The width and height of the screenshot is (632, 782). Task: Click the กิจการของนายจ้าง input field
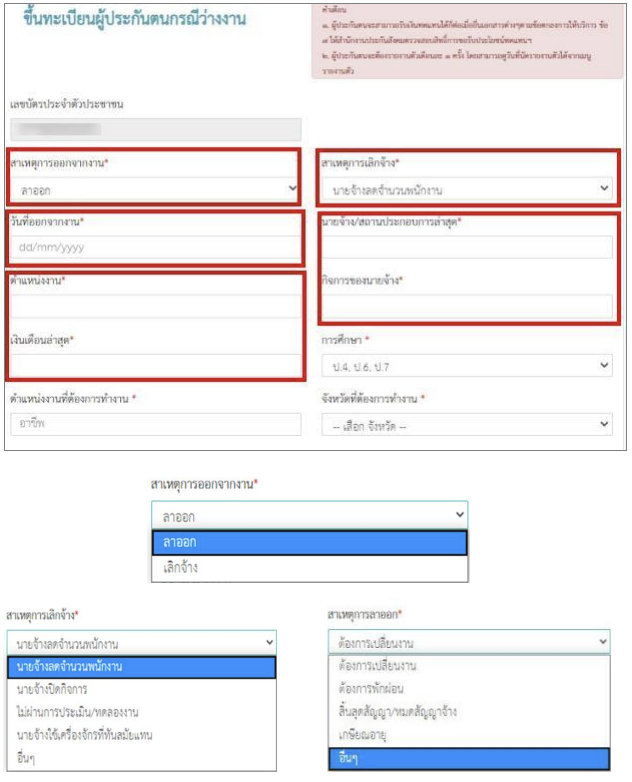(467, 306)
